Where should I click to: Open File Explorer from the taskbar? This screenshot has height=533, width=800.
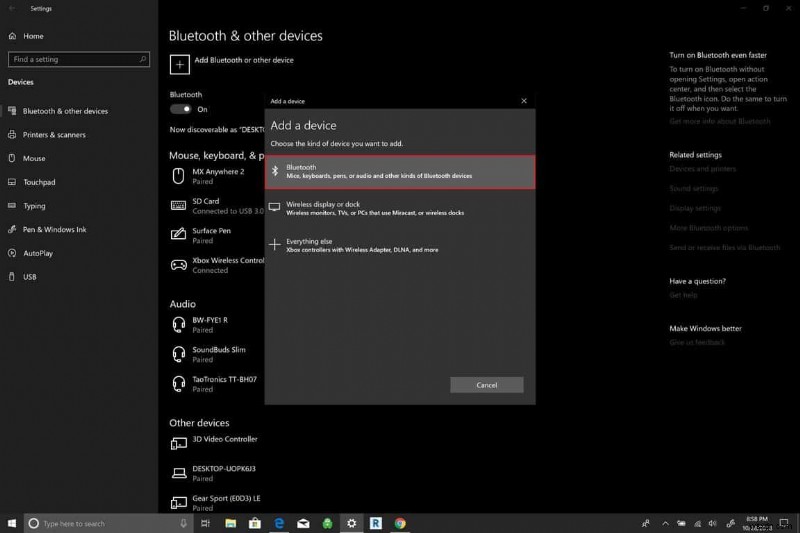coord(230,523)
